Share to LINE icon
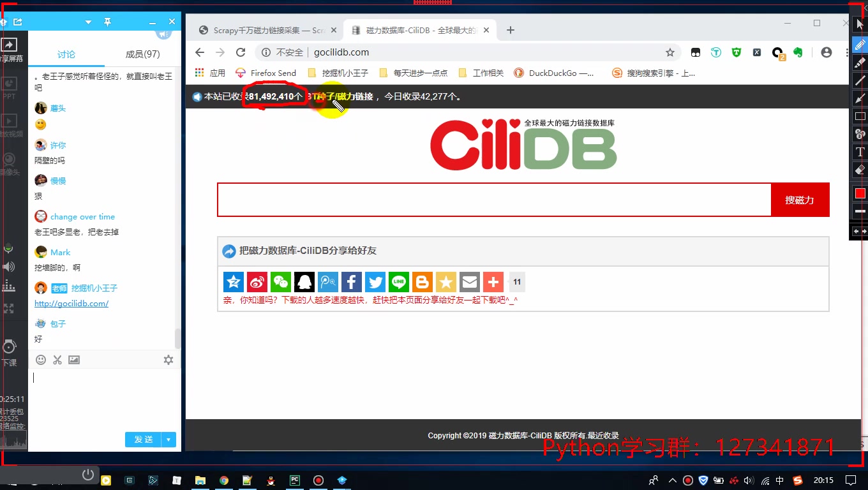The width and height of the screenshot is (868, 490). [399, 282]
